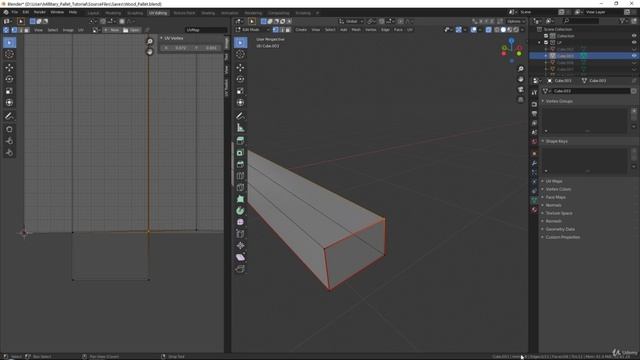Open the Global transform orientation dropdown
The height and width of the screenshot is (360, 640).
click(x=351, y=21)
